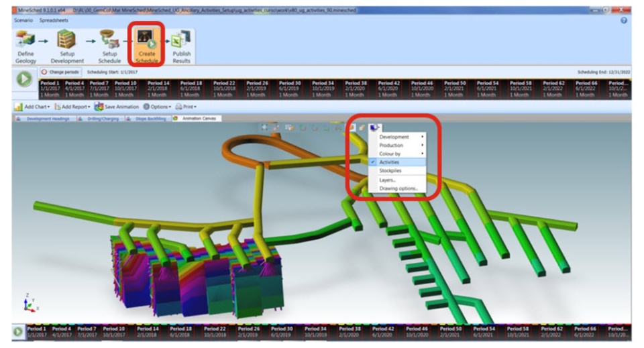Screen dimensions: 644x348
Task: Open the Define Geology step
Action: pos(26,47)
